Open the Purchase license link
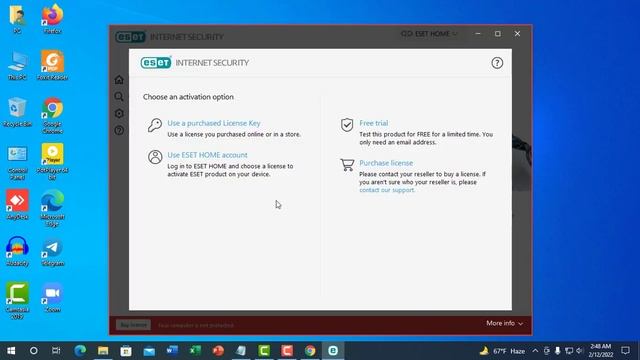Viewport: 640px width, 360px height. pyautogui.click(x=386, y=163)
